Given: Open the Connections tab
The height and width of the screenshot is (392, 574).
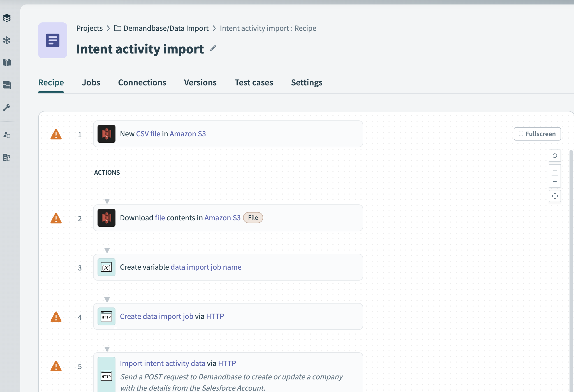Looking at the screenshot, I should 142,83.
